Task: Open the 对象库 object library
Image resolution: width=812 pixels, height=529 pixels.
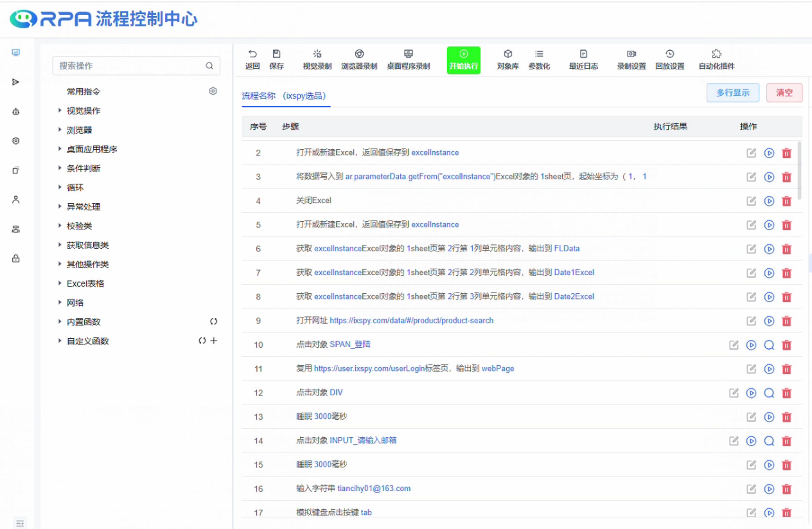Action: (x=508, y=59)
